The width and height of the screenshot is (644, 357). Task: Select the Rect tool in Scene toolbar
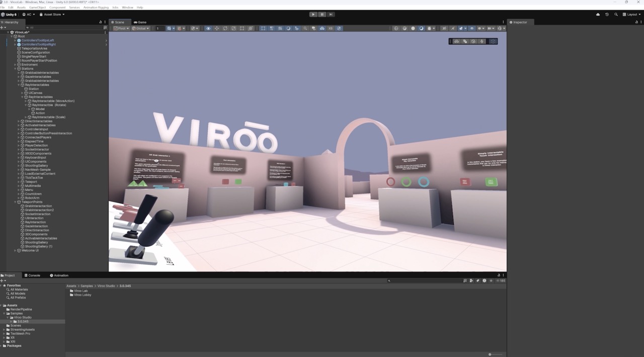[242, 28]
